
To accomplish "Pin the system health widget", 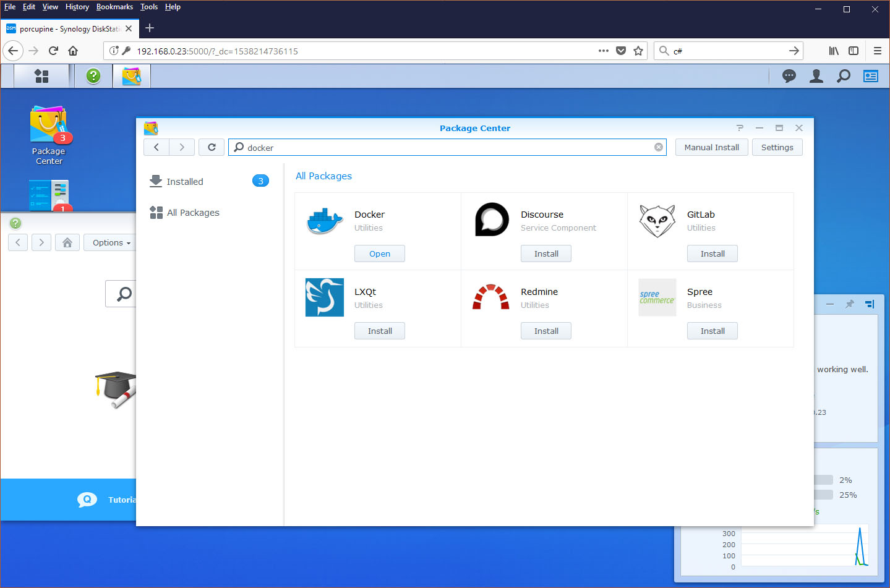I will (850, 304).
